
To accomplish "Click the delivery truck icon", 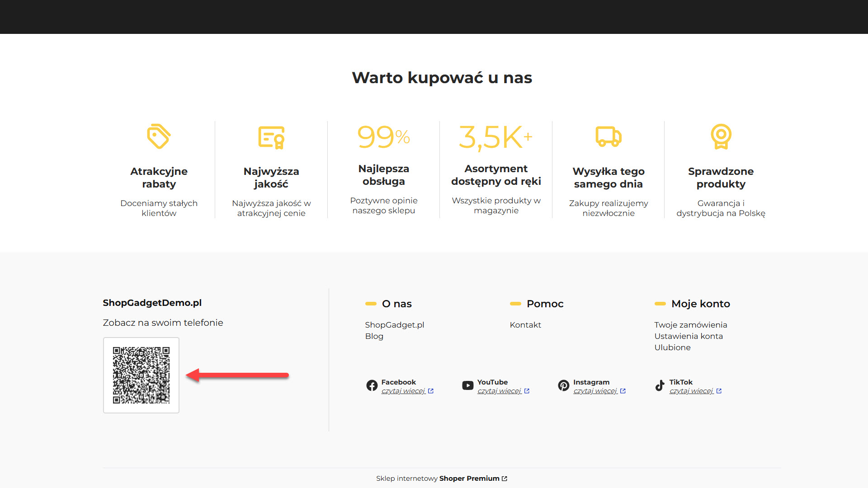I will point(608,136).
